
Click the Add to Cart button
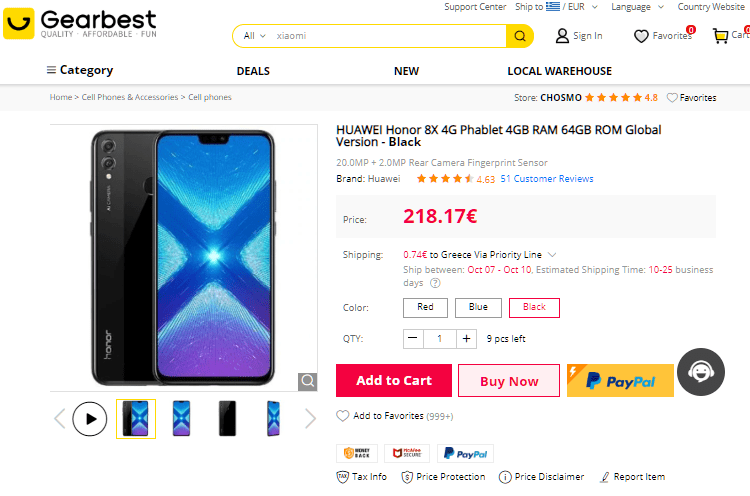point(394,381)
